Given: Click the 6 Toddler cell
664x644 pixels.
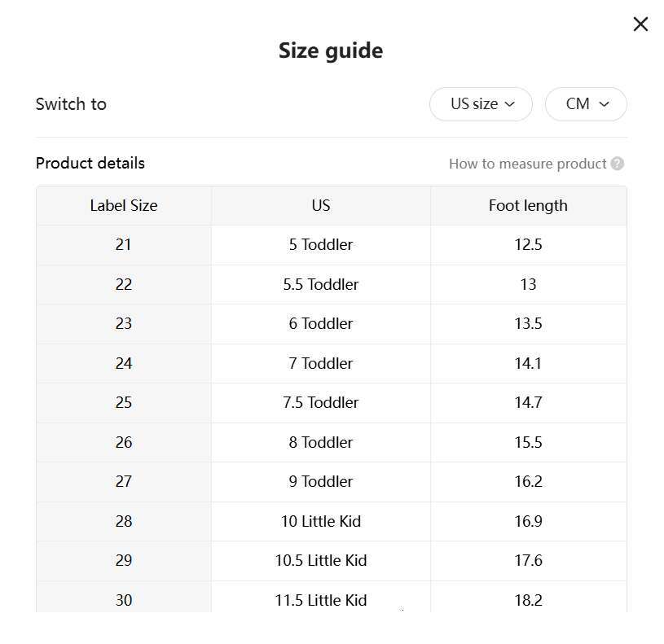Looking at the screenshot, I should click(x=321, y=324).
